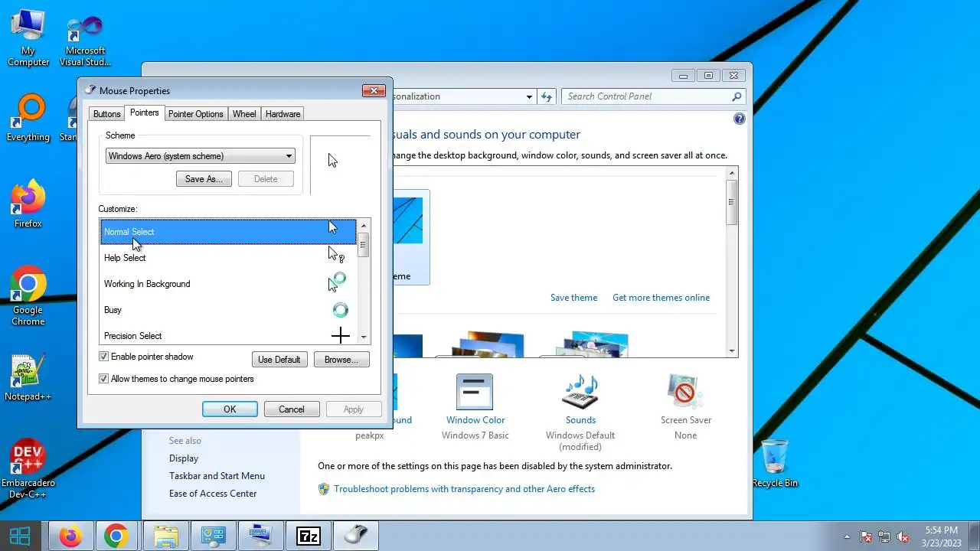
Task: Switch to Mouse Properties taskbar item
Action: tap(355, 536)
